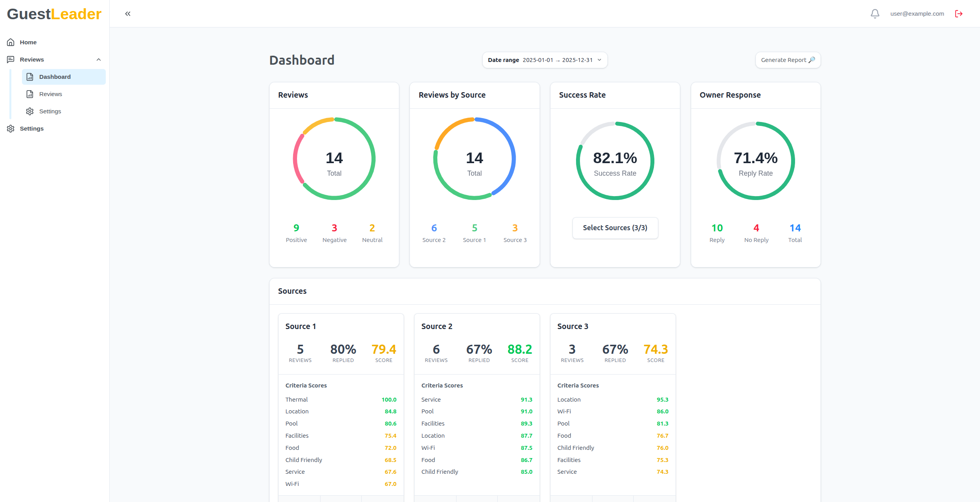This screenshot has width=980, height=502.
Task: Click Source 1 card title
Action: point(301,326)
